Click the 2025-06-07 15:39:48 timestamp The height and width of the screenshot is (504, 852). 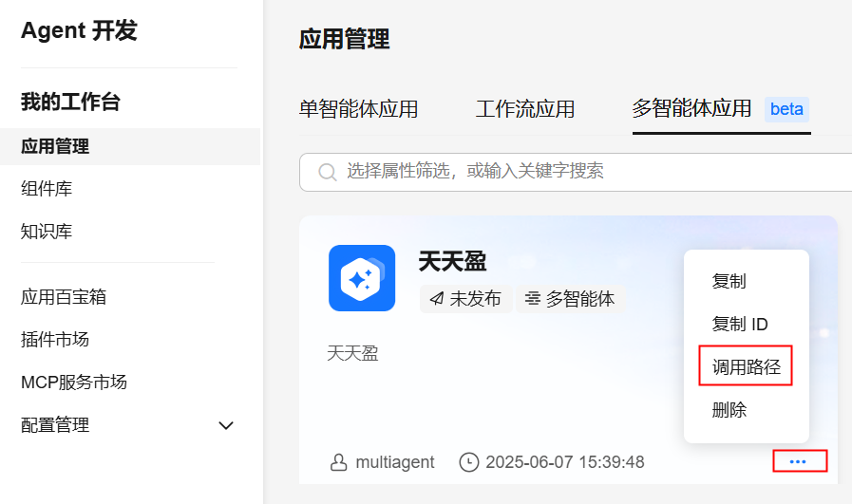565,462
